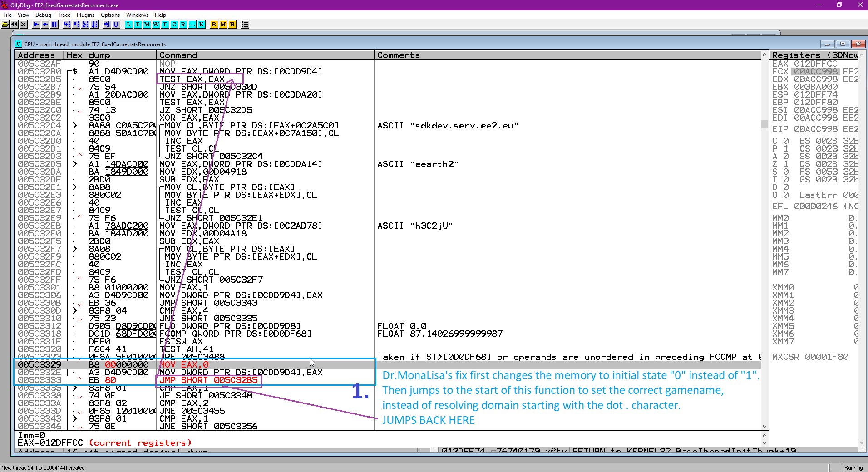The height and width of the screenshot is (472, 868).
Task: Show Hardware breakpoints via H icon
Action: click(232, 25)
